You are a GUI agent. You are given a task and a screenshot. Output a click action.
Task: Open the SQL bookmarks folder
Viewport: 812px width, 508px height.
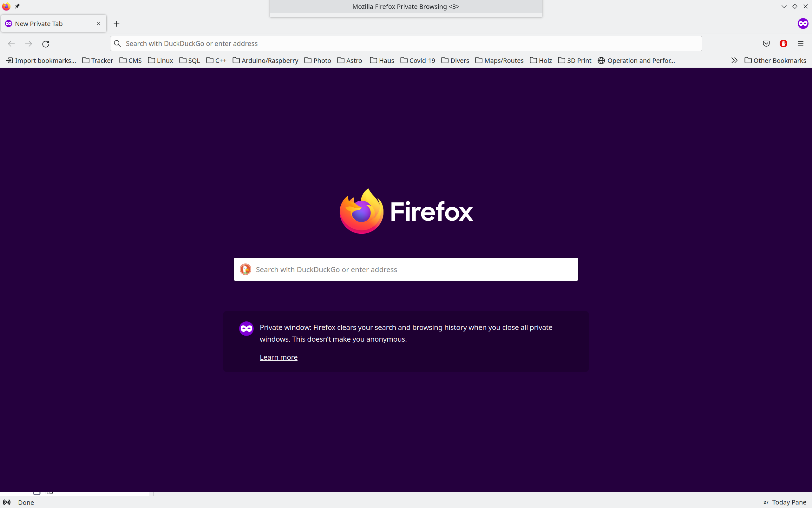click(190, 60)
